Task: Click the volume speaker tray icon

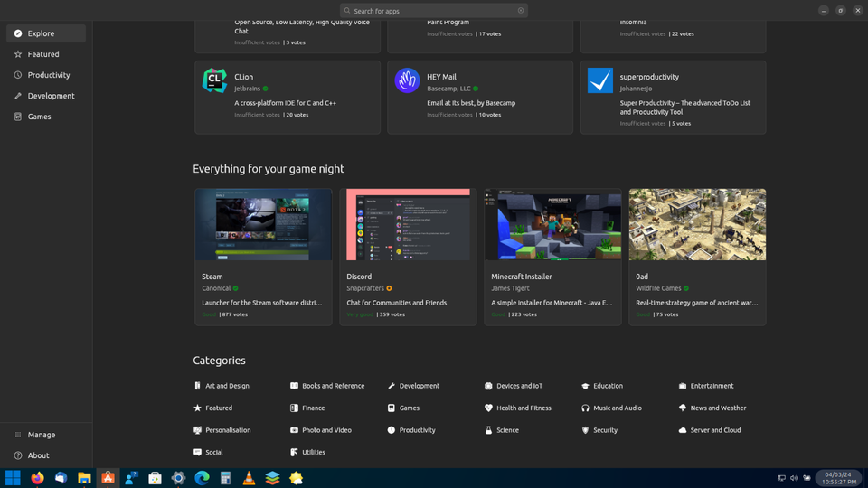Action: (795, 478)
